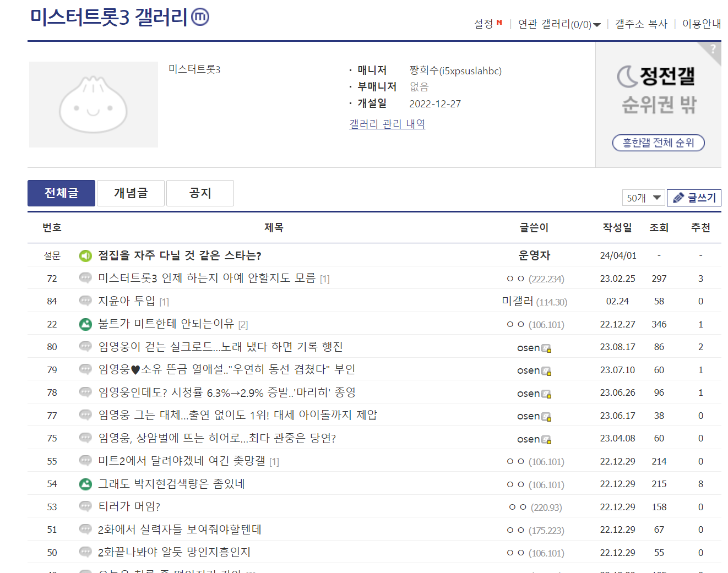Click the 작성일 column header
The image size is (728, 573).
click(617, 227)
